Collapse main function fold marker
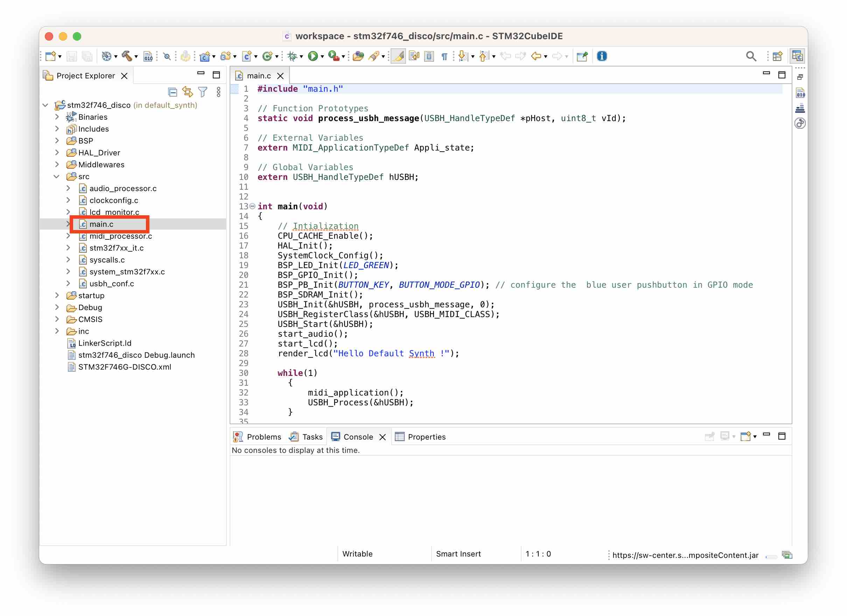The image size is (847, 616). tap(252, 206)
